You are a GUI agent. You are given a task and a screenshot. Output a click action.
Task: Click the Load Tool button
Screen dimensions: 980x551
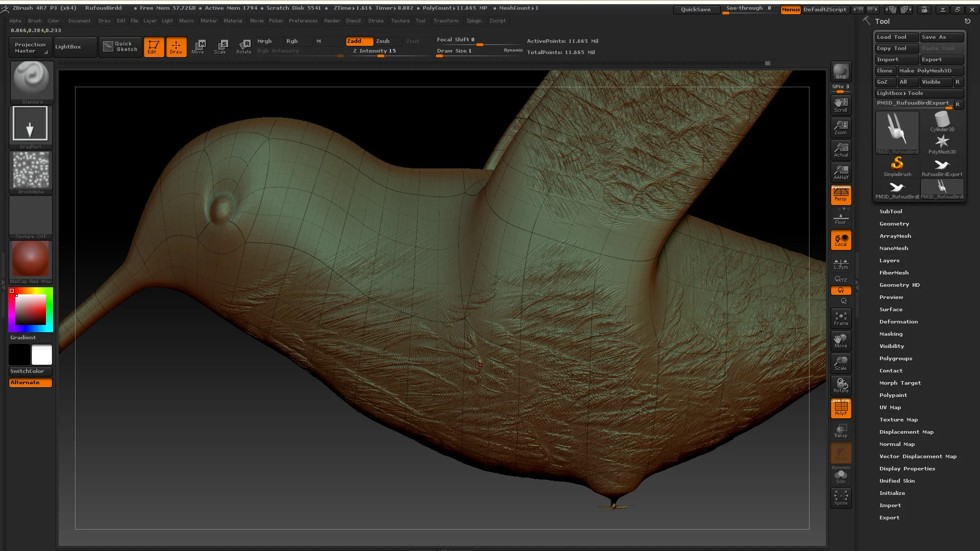tap(897, 37)
